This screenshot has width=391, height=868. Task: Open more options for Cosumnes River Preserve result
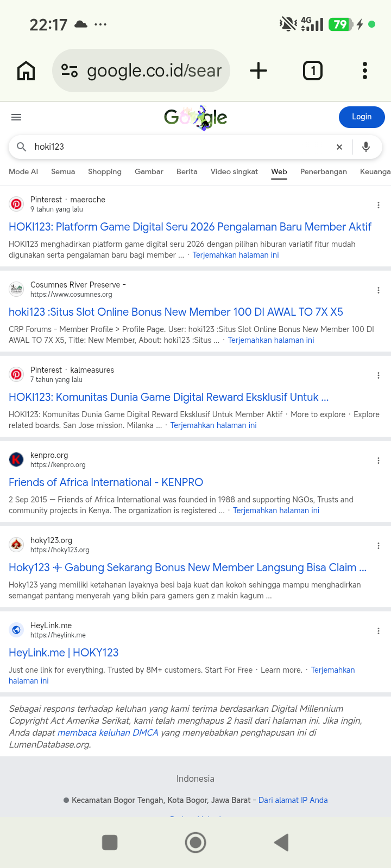click(x=379, y=290)
